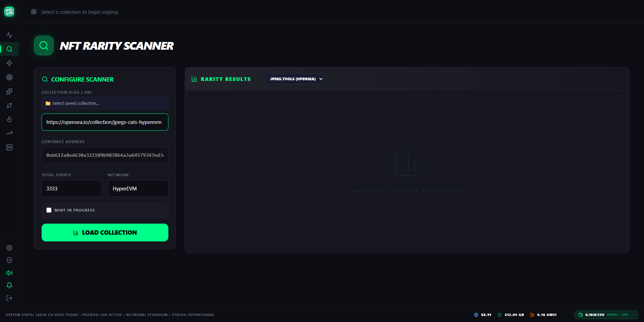Click the 0.16 GWEI gas value
The width and height of the screenshot is (644, 322).
(547, 315)
